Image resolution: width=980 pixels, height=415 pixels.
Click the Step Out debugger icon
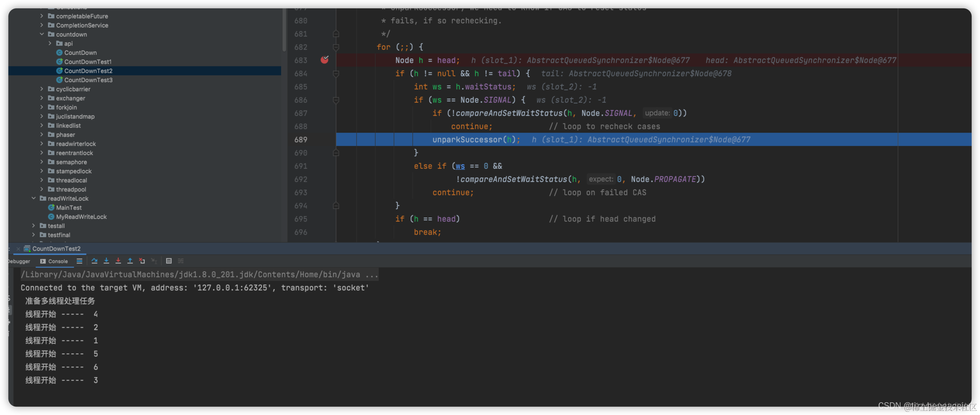click(x=130, y=261)
